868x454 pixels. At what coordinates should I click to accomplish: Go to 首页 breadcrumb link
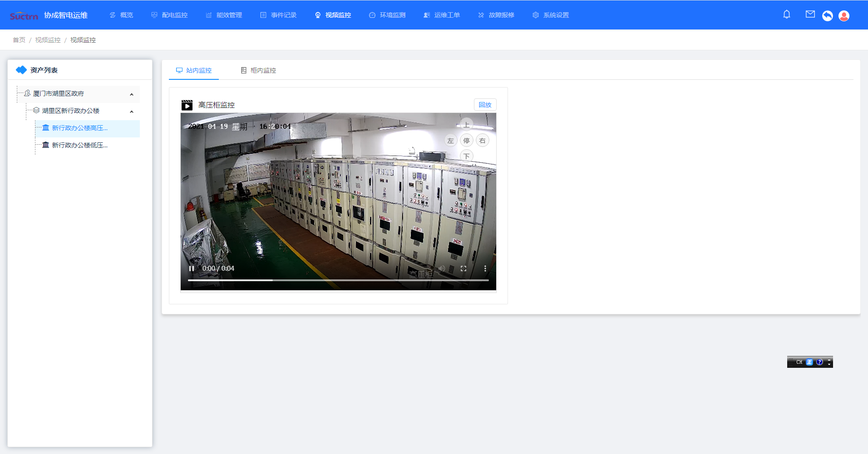click(19, 40)
